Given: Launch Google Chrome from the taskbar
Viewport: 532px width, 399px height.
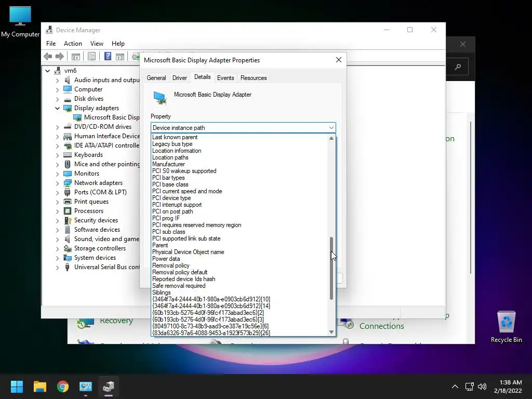Looking at the screenshot, I should pyautogui.click(x=63, y=387).
